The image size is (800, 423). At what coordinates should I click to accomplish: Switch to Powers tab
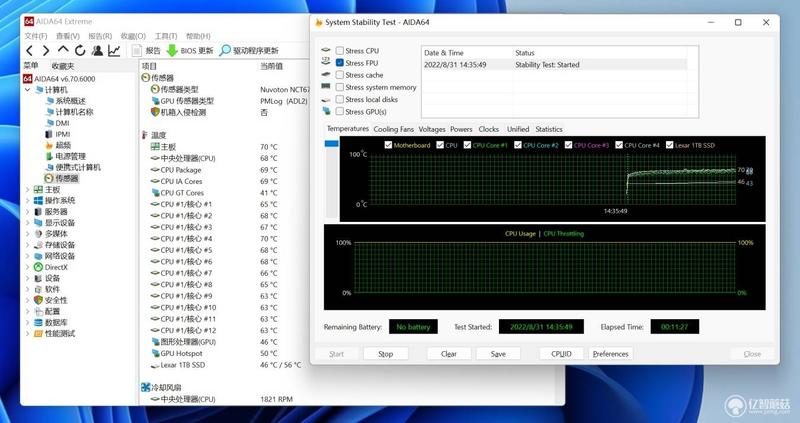tap(461, 130)
